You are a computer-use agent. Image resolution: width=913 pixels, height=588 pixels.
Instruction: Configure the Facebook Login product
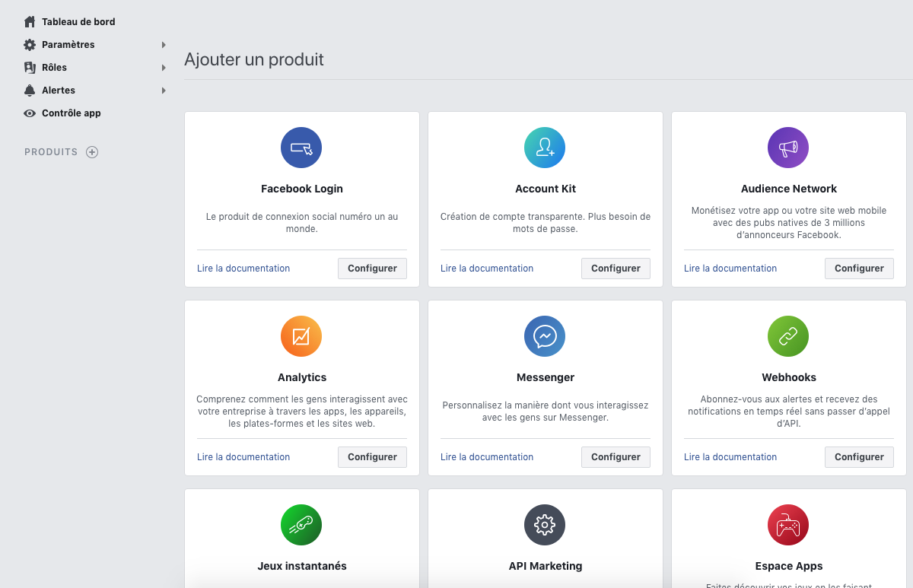click(x=372, y=269)
